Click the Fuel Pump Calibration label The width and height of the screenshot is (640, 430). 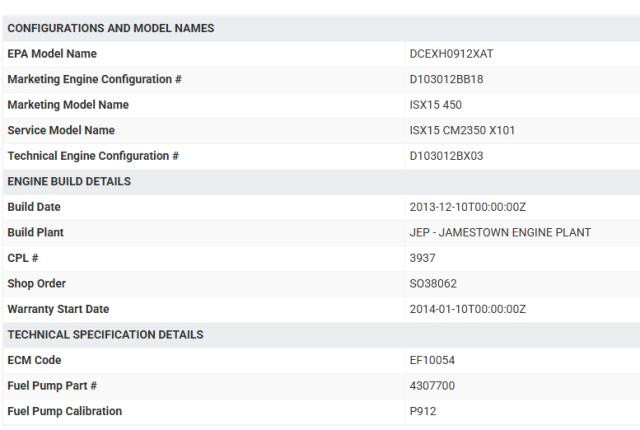tap(64, 411)
